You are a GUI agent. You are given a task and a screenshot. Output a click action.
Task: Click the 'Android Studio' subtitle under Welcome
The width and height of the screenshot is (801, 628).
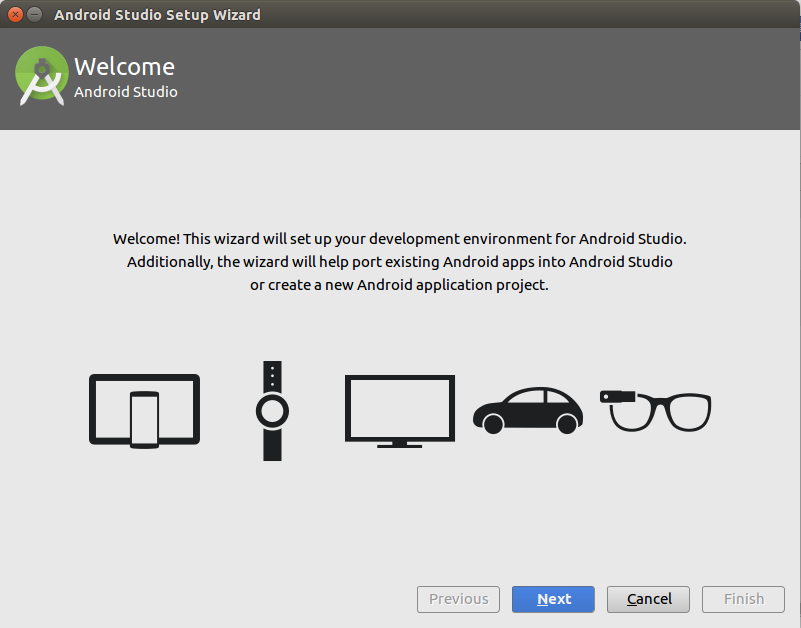pos(126,92)
